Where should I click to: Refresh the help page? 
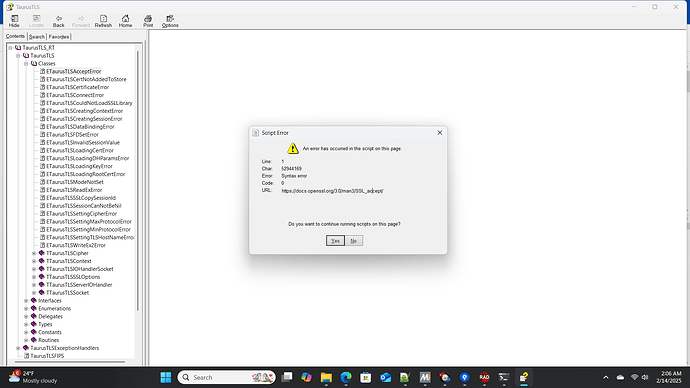point(103,21)
